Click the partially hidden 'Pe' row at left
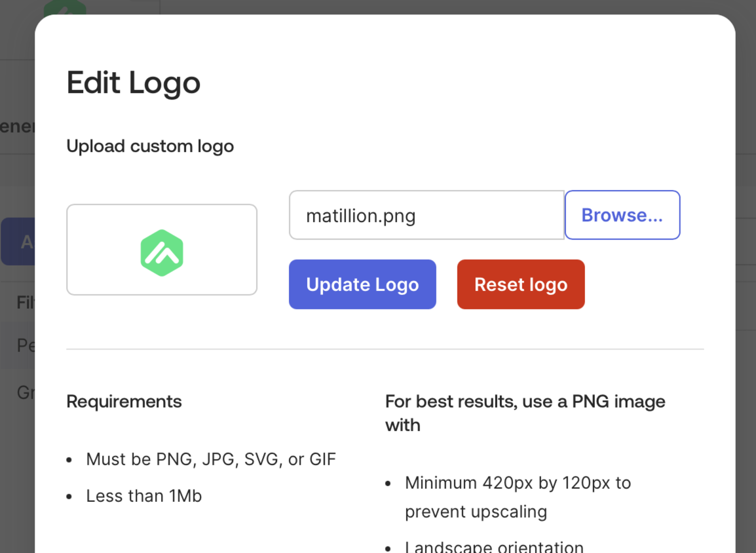 click(x=26, y=345)
